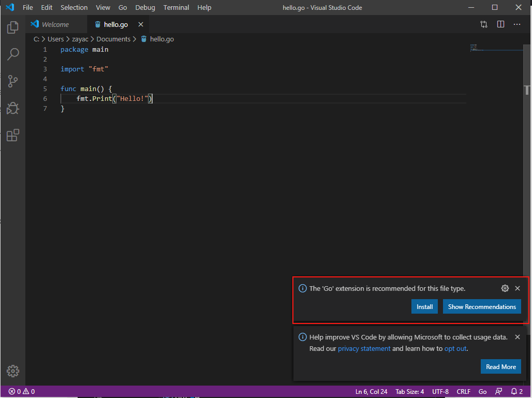Click the "fmt" import string
The width and height of the screenshot is (532, 398).
pyautogui.click(x=98, y=69)
